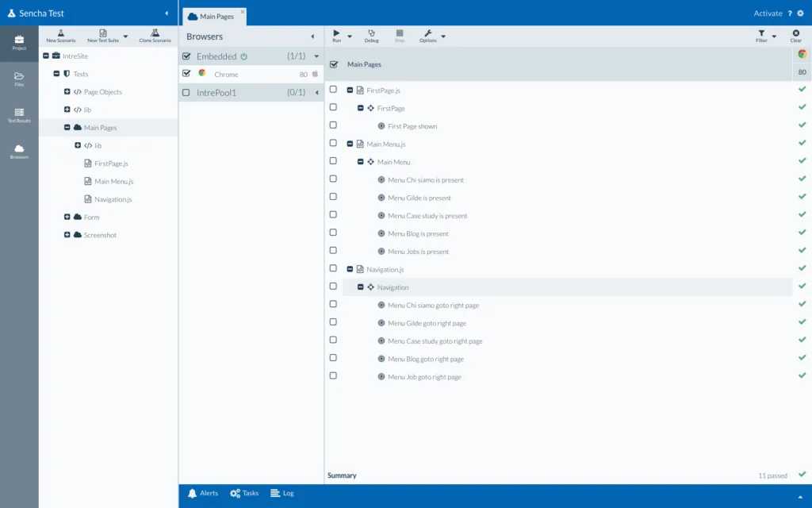
Task: Click the Embedded power icon
Action: (x=244, y=56)
